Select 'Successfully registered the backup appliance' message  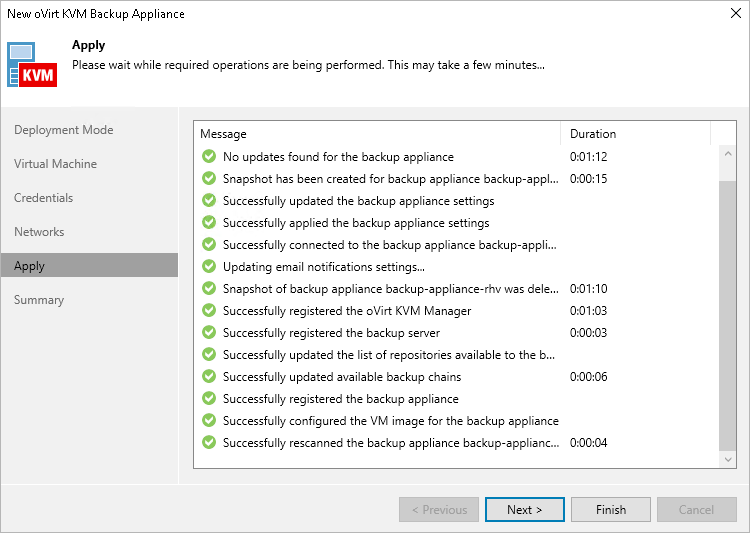[341, 399]
